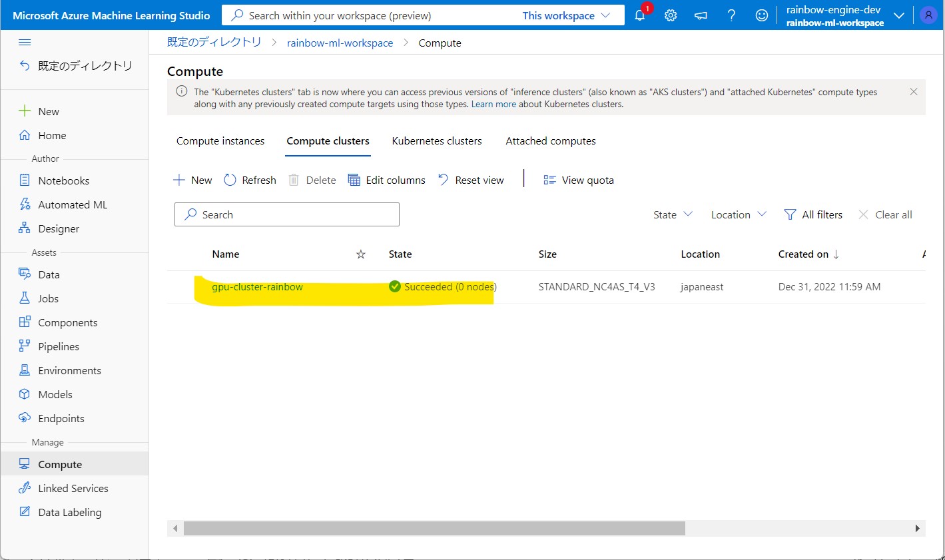The height and width of the screenshot is (560, 945).
Task: Open the notifications bell
Action: point(640,15)
